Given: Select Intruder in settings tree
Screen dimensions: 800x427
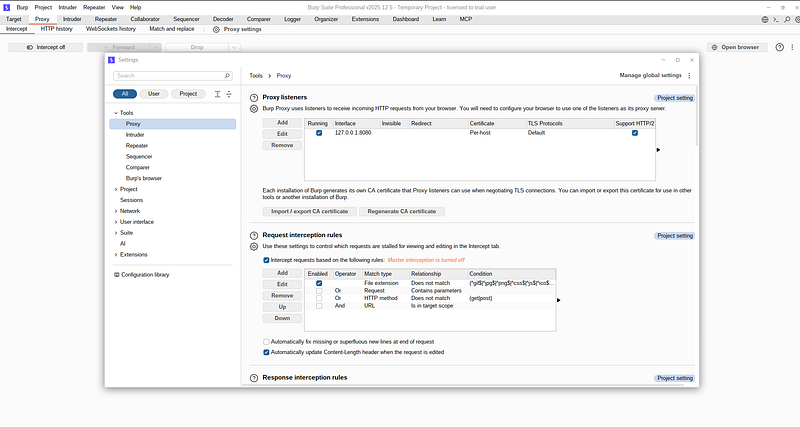Looking at the screenshot, I should (135, 135).
